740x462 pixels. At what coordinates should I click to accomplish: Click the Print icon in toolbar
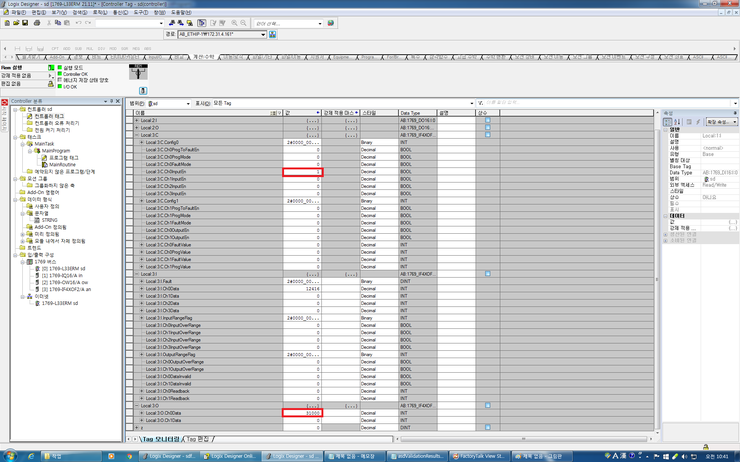[37, 23]
